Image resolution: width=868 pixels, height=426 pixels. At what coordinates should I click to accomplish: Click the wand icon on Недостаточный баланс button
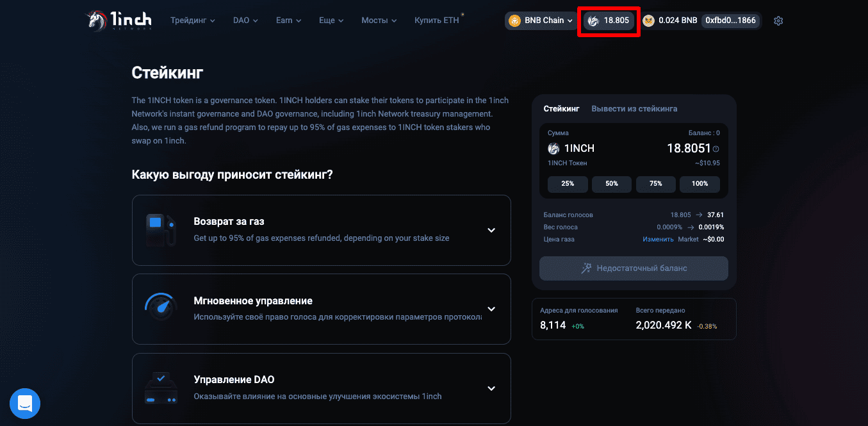(x=586, y=268)
